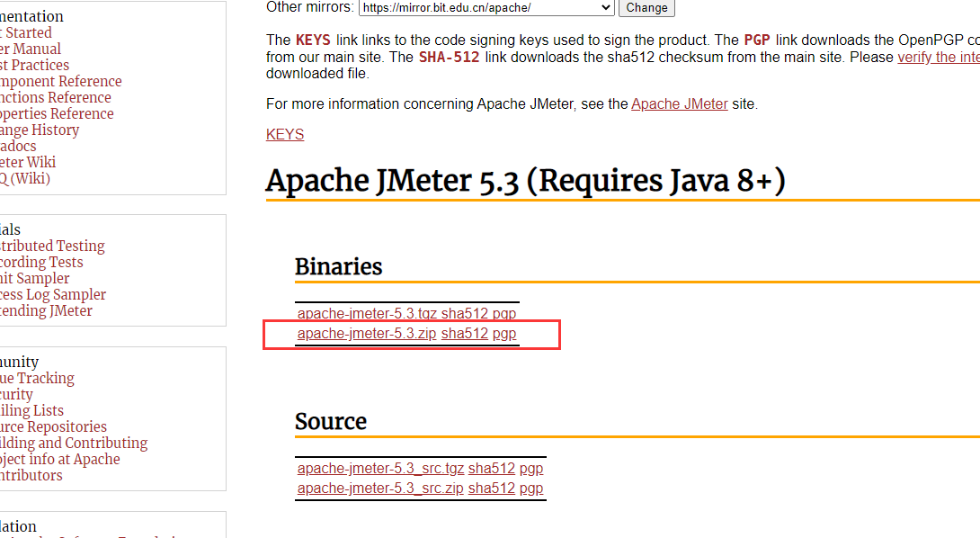Screen dimensions: 980x538
Task: Open Security community link
Action: 16,395
